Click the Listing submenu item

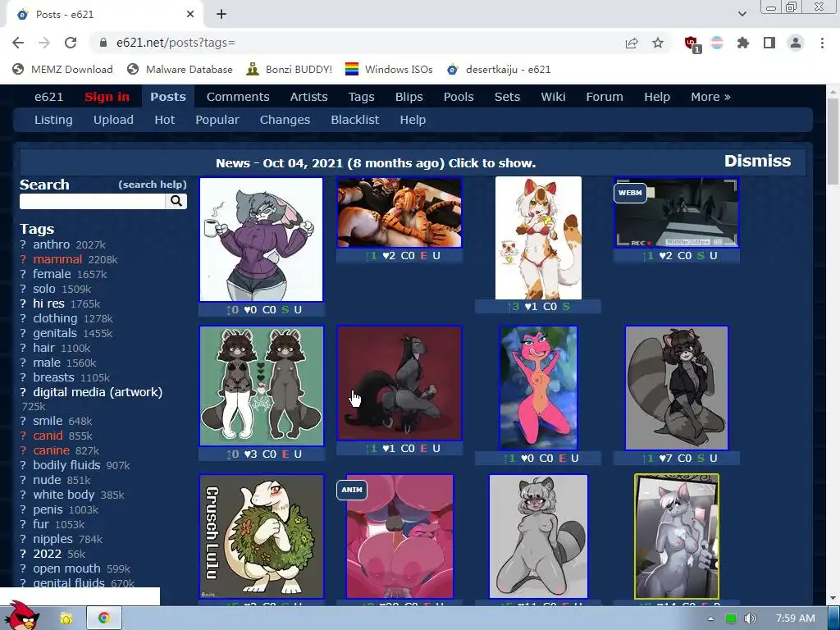pyautogui.click(x=53, y=120)
